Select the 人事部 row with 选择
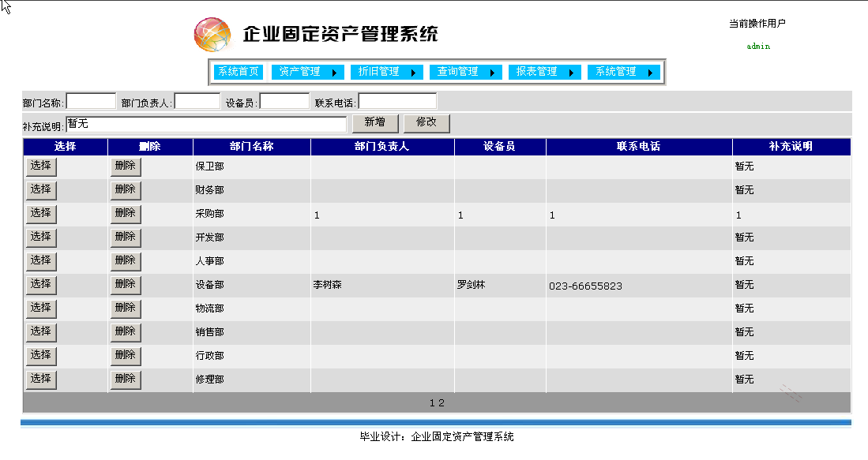Viewport: 868px width, 460px height. coord(41,261)
